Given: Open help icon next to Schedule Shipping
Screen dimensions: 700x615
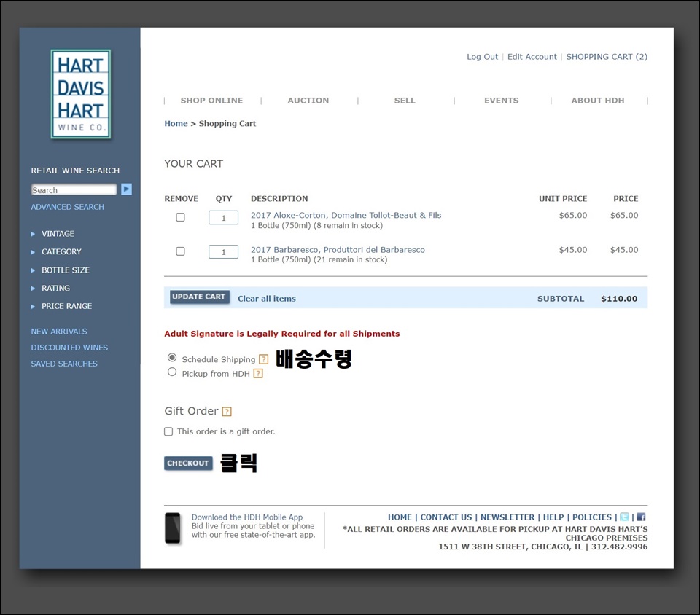Looking at the screenshot, I should coord(264,359).
